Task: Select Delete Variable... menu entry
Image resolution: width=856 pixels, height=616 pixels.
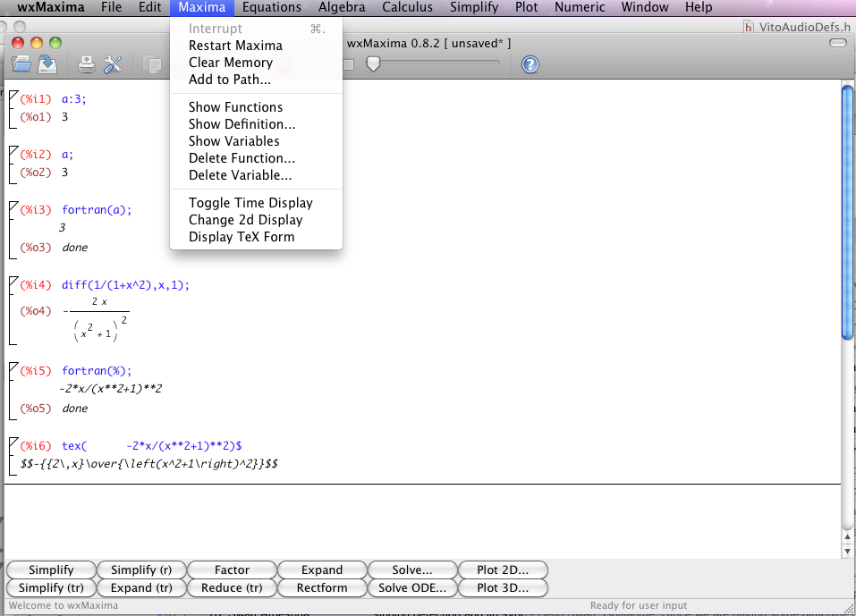Action: (256, 174)
